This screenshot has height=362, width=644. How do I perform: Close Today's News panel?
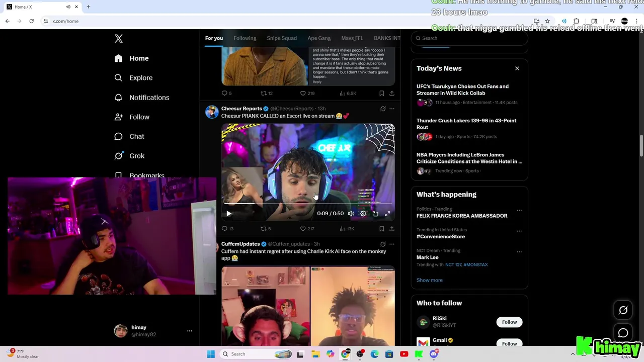point(517,68)
